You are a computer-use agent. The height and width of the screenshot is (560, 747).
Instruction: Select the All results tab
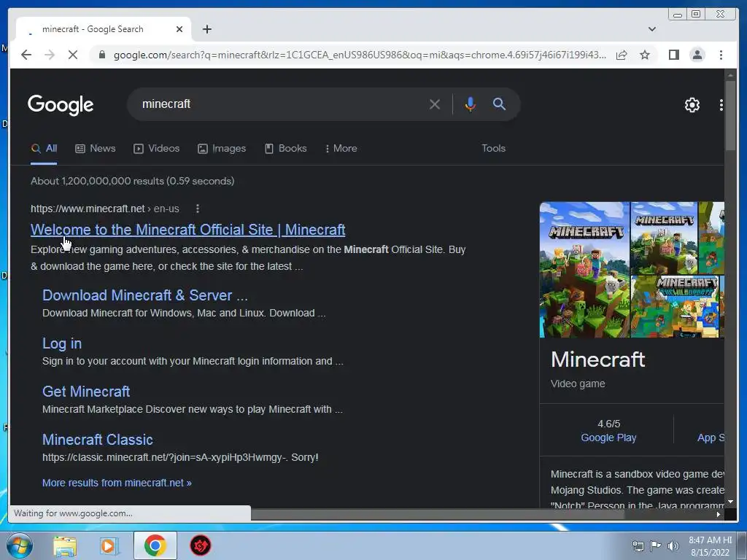tap(44, 148)
